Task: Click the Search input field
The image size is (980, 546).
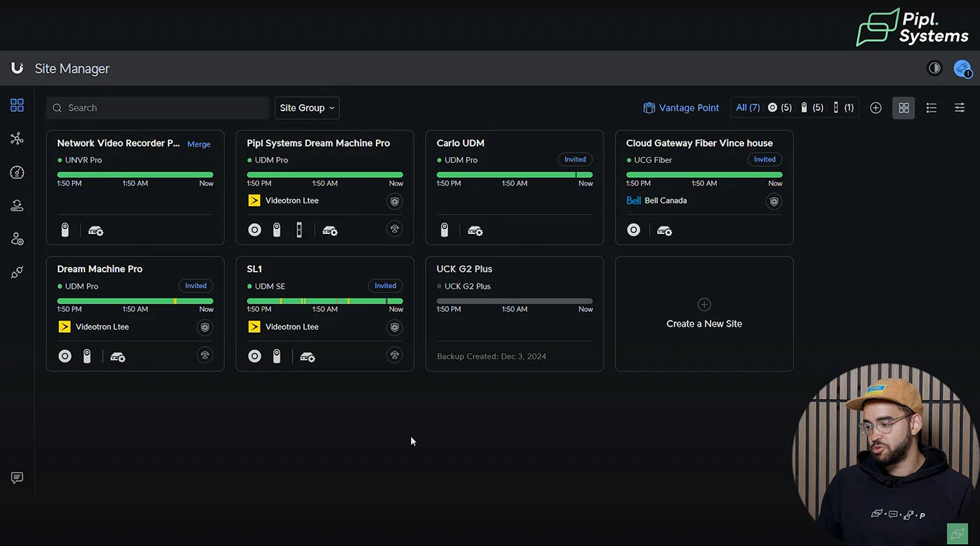Action: [x=157, y=108]
